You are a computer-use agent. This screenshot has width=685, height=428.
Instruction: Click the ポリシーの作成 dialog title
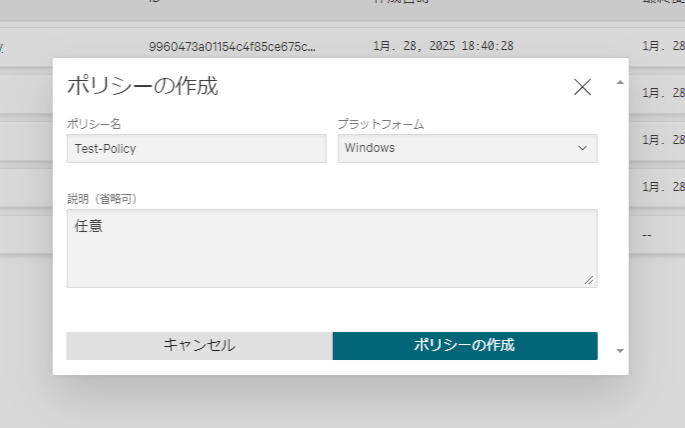[142, 86]
